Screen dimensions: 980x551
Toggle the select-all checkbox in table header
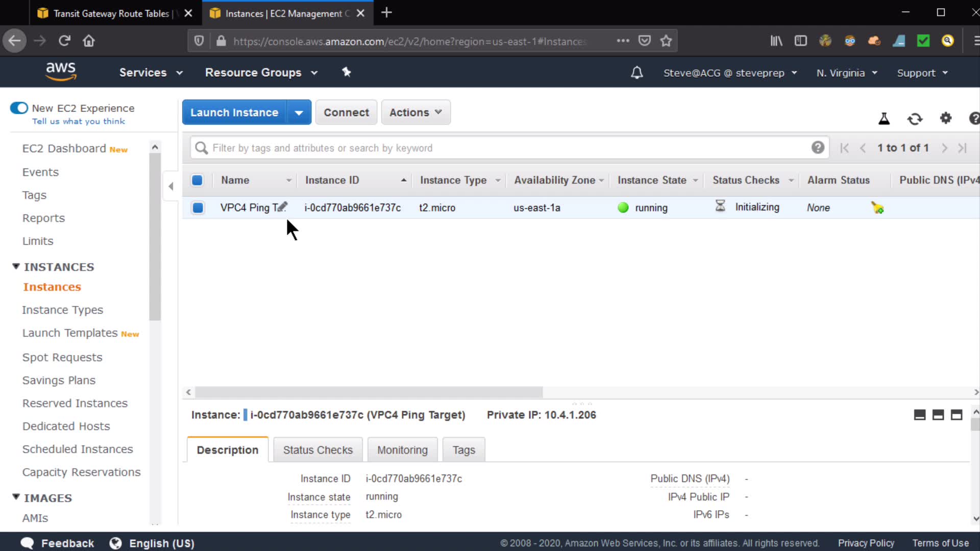[197, 180]
